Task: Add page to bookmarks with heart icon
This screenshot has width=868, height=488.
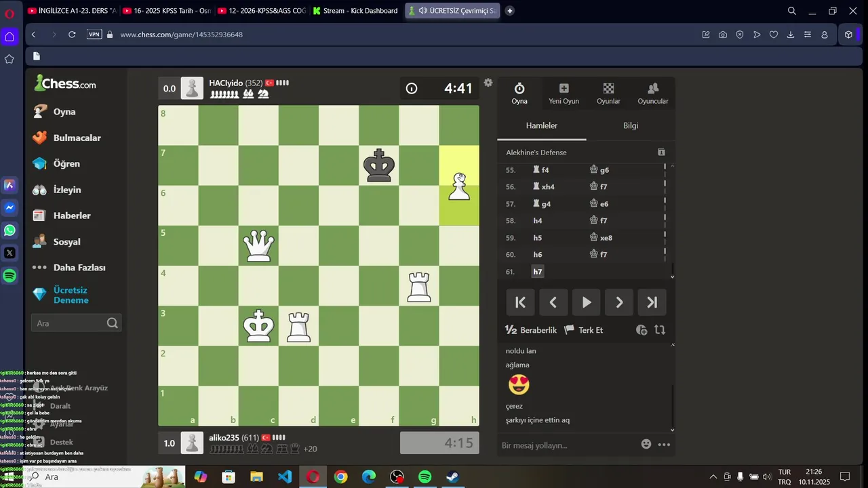Action: [x=774, y=35]
